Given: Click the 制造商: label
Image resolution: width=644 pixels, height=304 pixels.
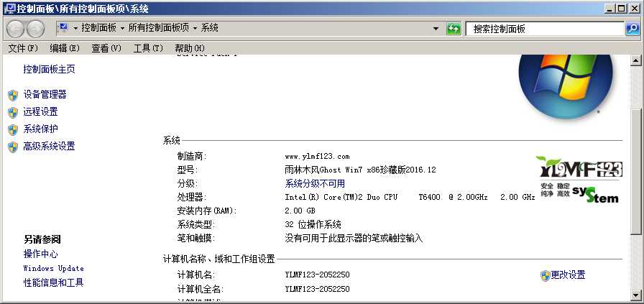Looking at the screenshot, I should [x=192, y=157].
